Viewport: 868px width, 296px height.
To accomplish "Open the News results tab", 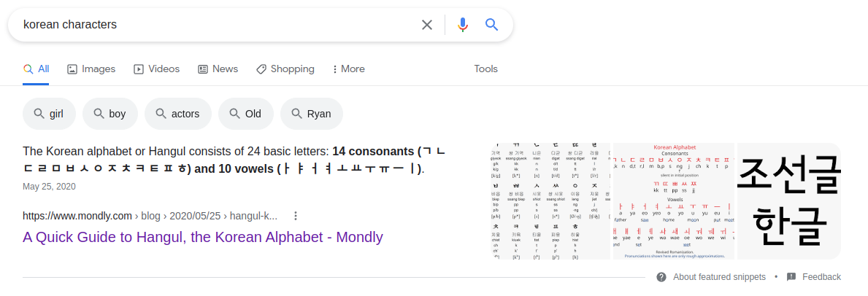I will tap(218, 69).
